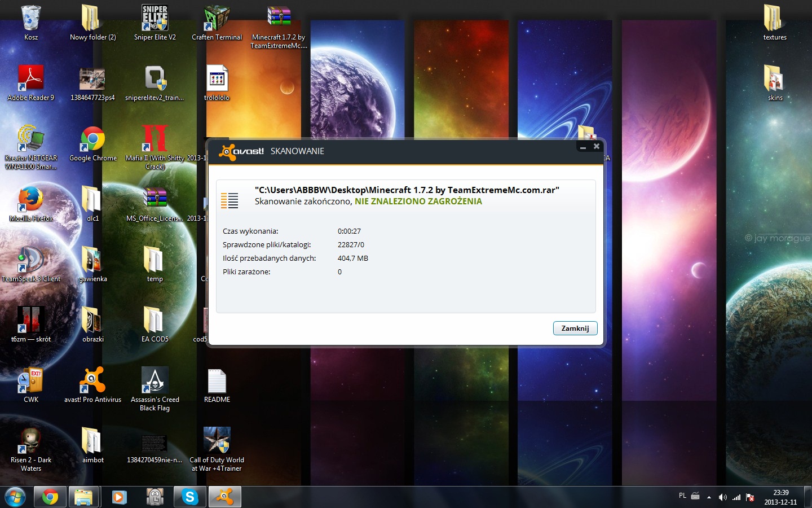
Task: Select the Kreator NETGEAR WNA1100 shortcut
Action: [x=31, y=147]
